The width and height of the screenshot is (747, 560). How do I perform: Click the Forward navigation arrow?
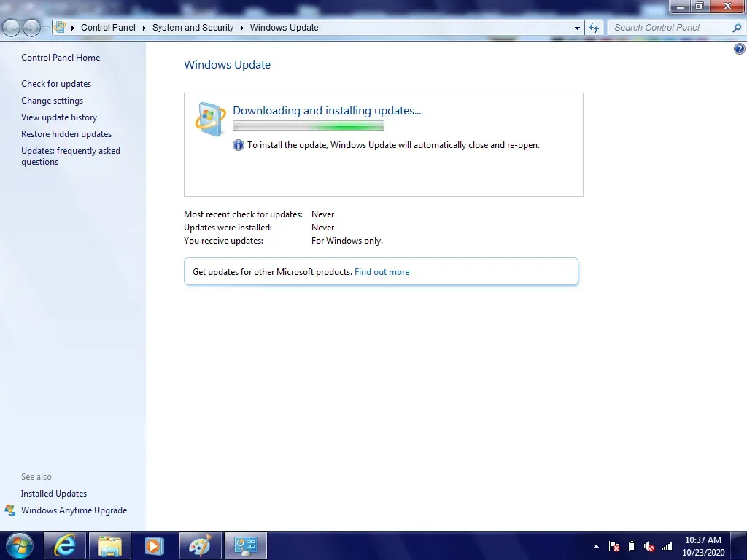click(x=31, y=28)
